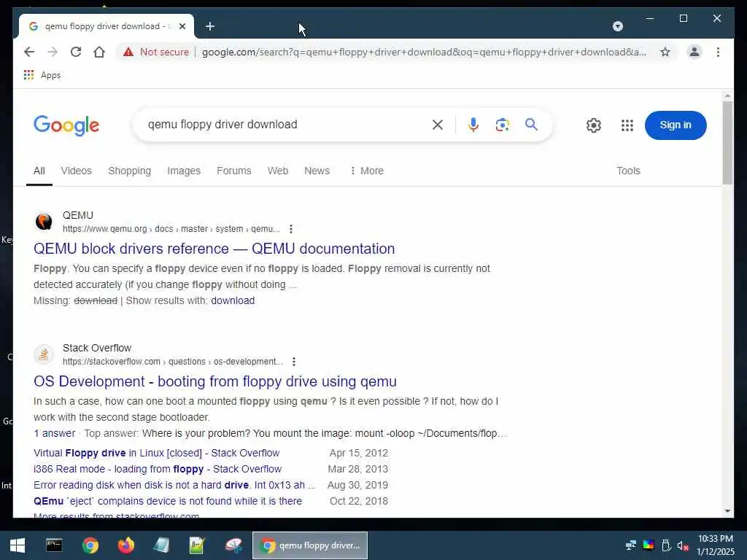Open the Google apps grid
Viewport: 747px width, 560px height.
(627, 125)
